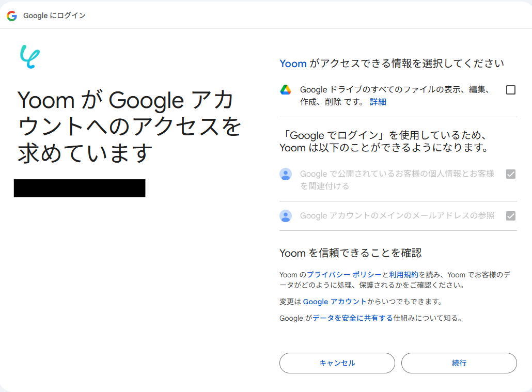Click the 'Google にログイン' header title
This screenshot has width=532, height=392.
click(54, 16)
